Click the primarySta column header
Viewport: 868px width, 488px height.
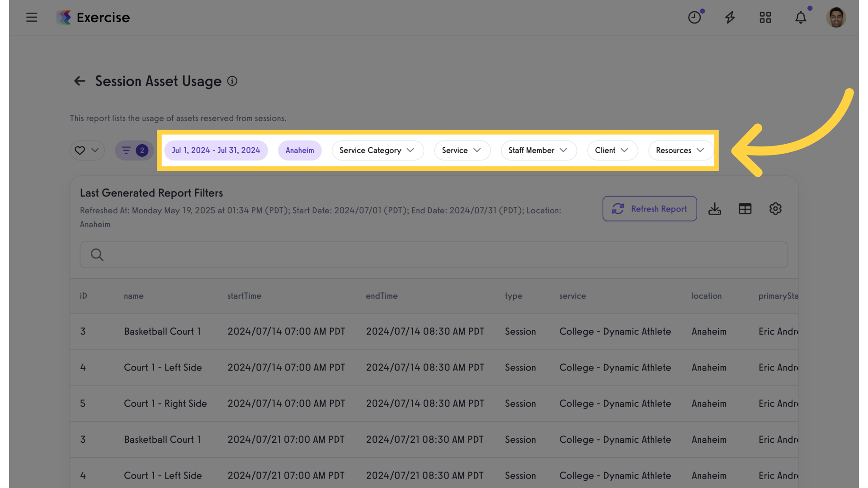778,296
